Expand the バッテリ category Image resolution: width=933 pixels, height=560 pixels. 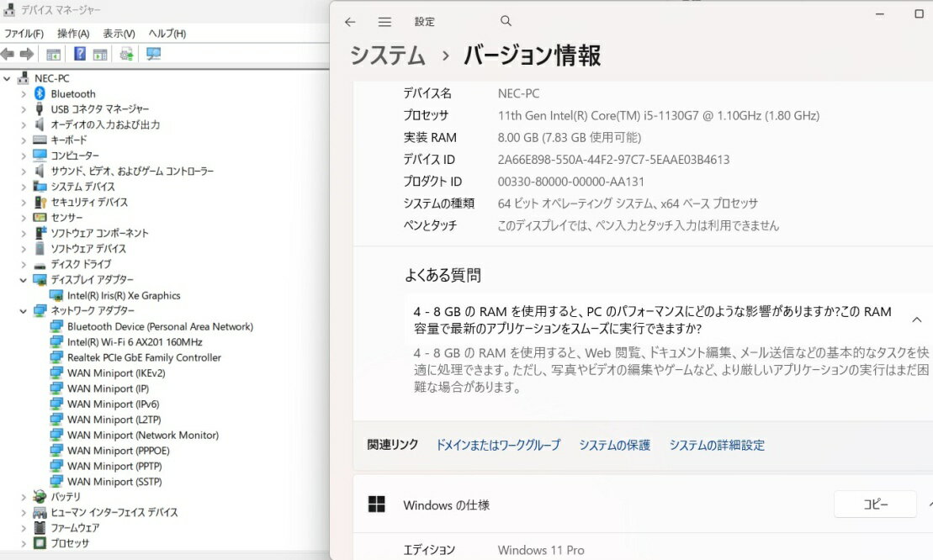click(x=24, y=497)
